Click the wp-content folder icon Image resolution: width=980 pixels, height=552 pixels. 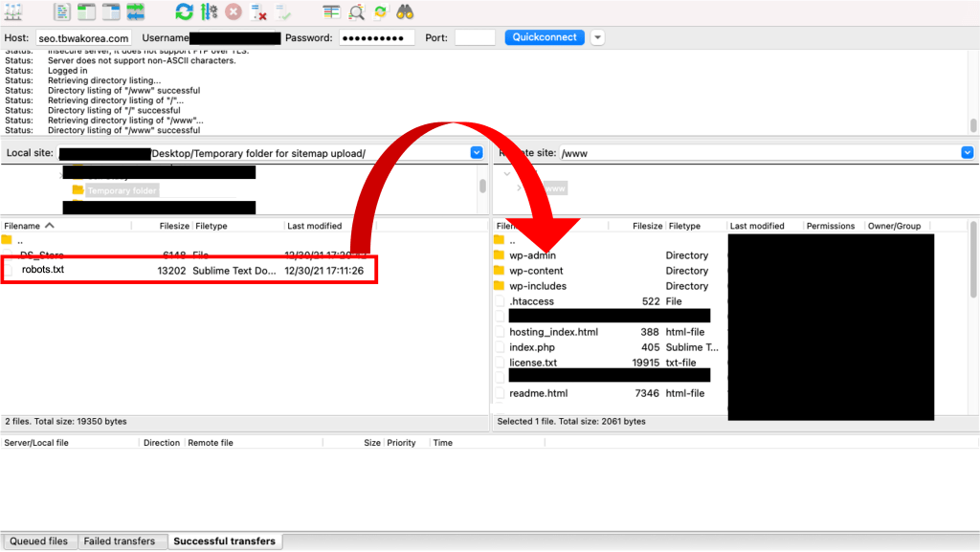tap(499, 271)
